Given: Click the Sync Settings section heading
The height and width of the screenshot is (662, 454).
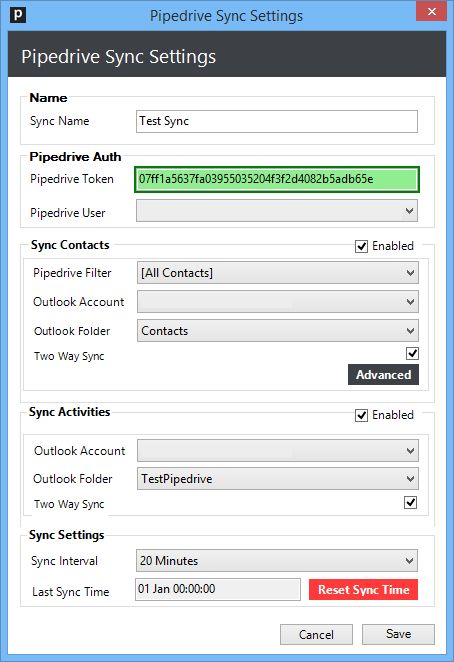Looking at the screenshot, I should [67, 535].
